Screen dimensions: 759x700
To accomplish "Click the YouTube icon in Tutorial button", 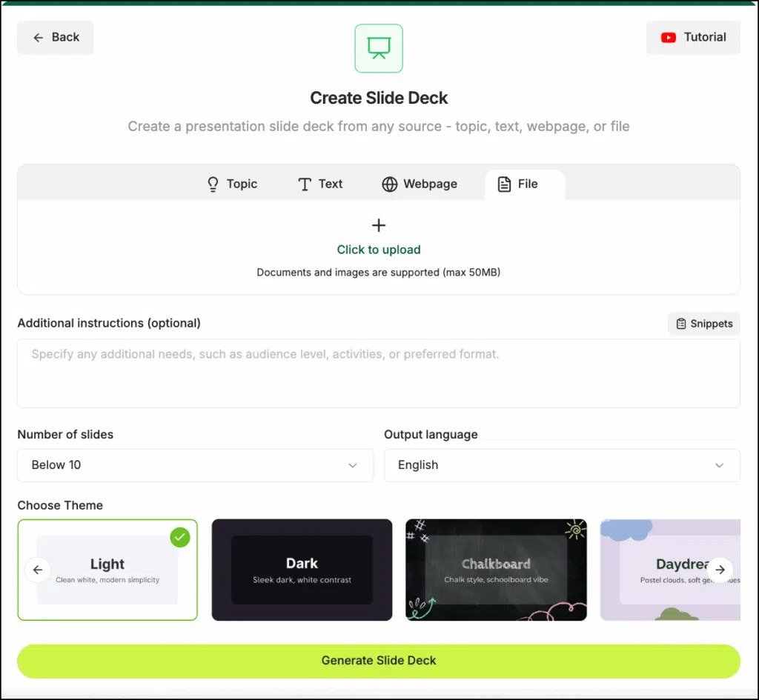I will click(669, 37).
